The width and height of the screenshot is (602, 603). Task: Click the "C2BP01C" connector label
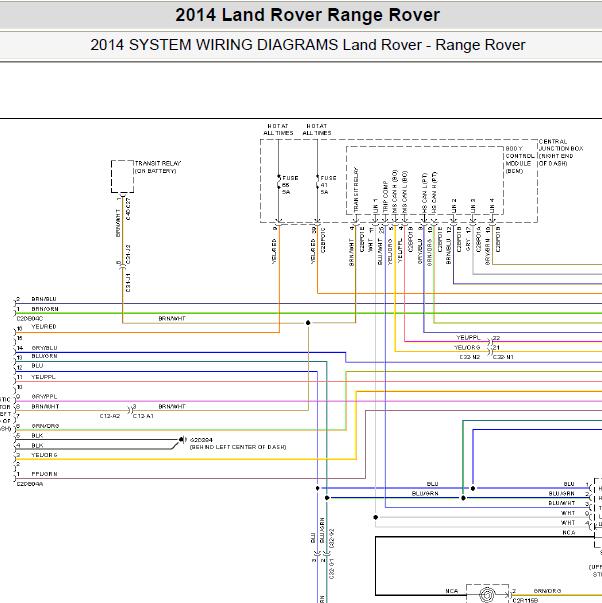(x=323, y=240)
